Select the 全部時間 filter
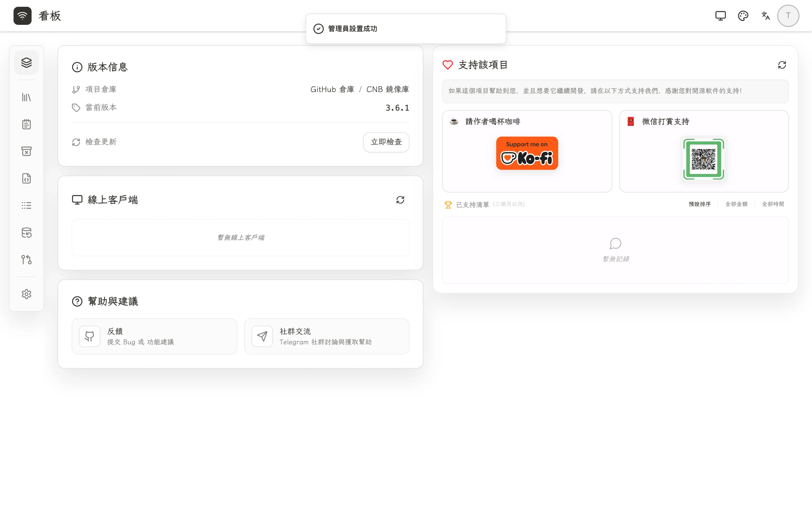The image size is (812, 508). (x=773, y=204)
